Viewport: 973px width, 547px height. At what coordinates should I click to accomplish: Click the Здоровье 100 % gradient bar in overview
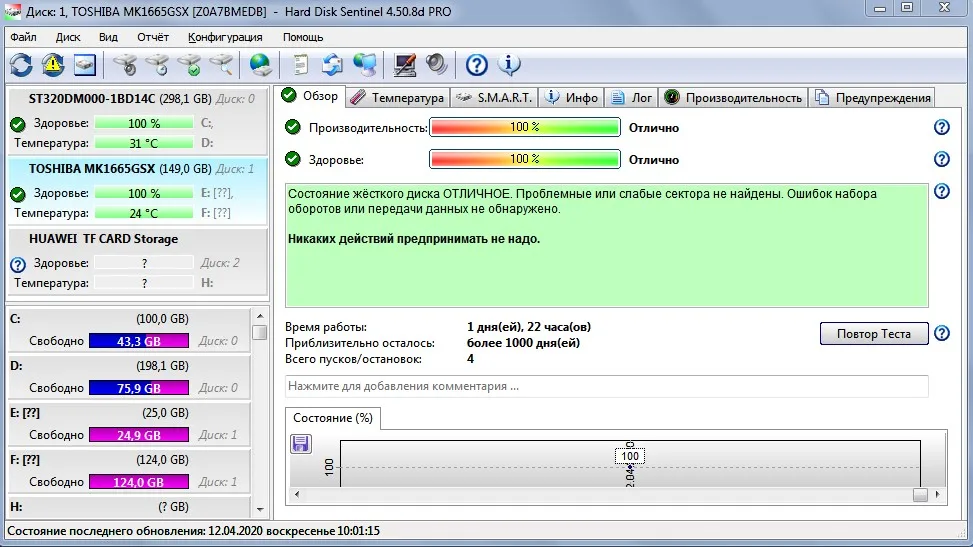525,159
